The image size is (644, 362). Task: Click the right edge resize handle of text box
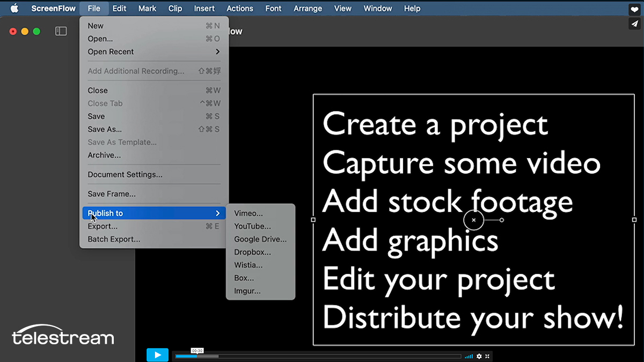pyautogui.click(x=634, y=220)
